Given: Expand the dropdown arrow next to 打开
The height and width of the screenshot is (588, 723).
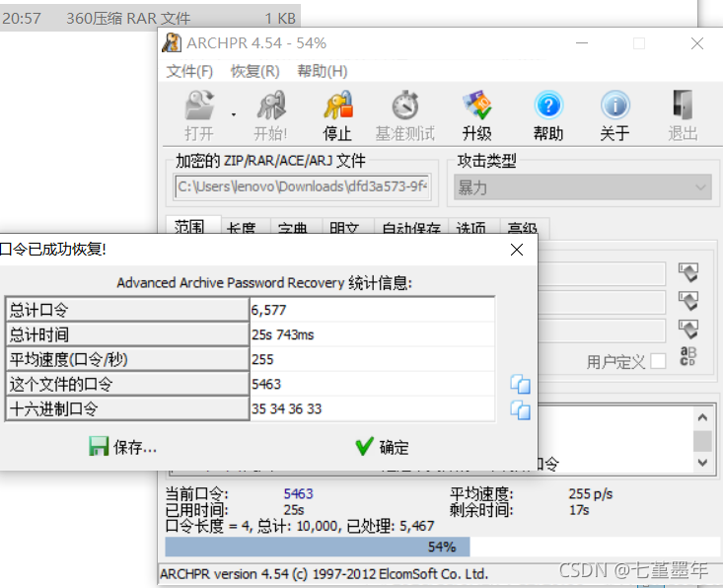Looking at the screenshot, I should [x=234, y=114].
